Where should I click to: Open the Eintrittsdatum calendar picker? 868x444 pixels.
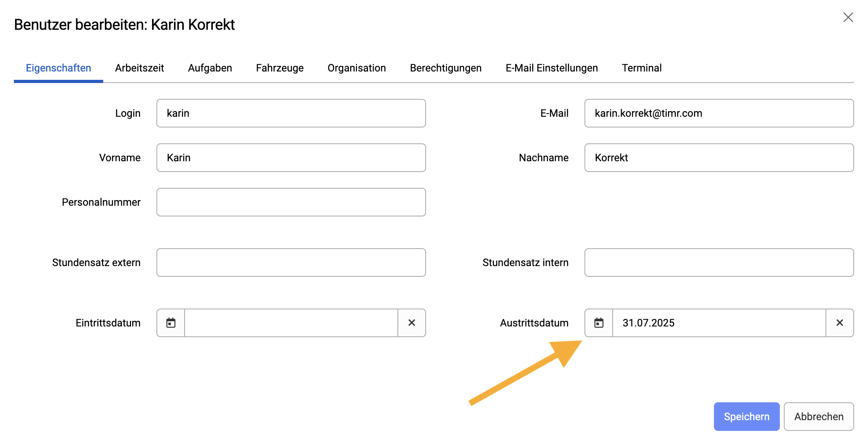click(x=171, y=323)
